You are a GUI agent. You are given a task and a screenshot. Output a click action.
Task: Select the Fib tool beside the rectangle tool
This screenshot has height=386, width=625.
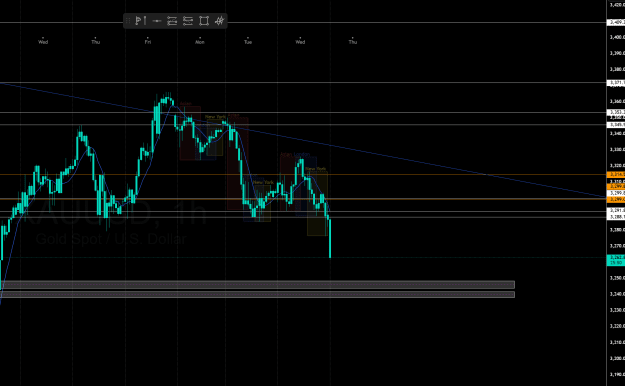point(188,21)
